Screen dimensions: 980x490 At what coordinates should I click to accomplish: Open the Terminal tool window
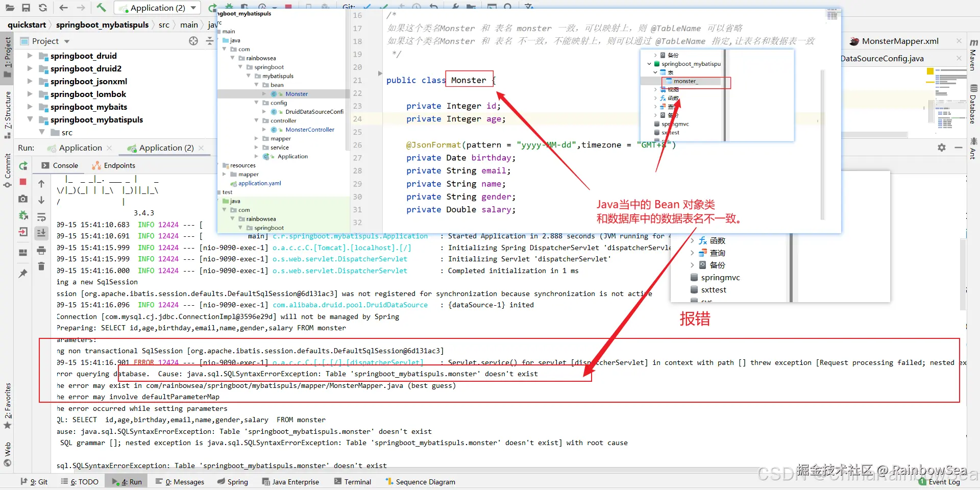[353, 482]
